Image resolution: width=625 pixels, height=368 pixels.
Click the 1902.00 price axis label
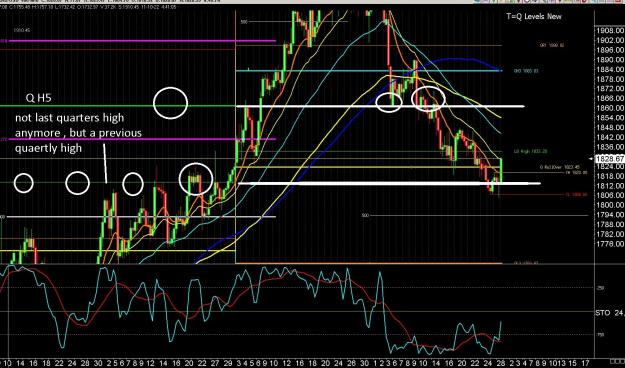pos(610,40)
